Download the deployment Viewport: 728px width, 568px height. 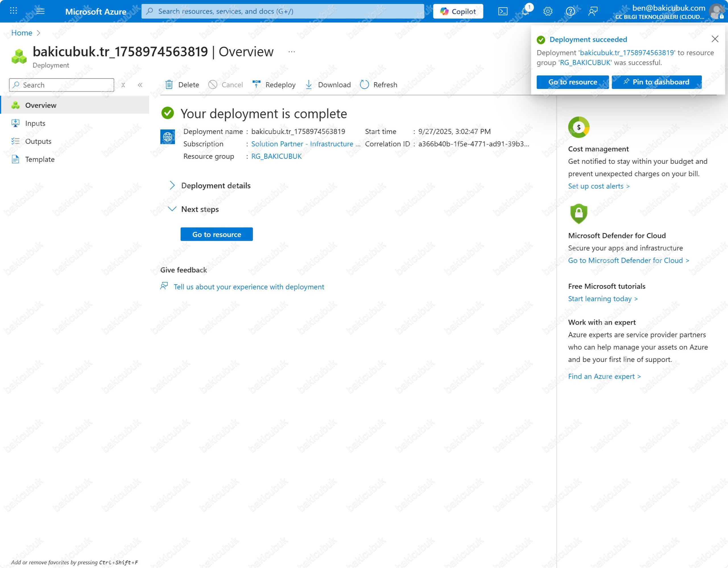(328, 85)
